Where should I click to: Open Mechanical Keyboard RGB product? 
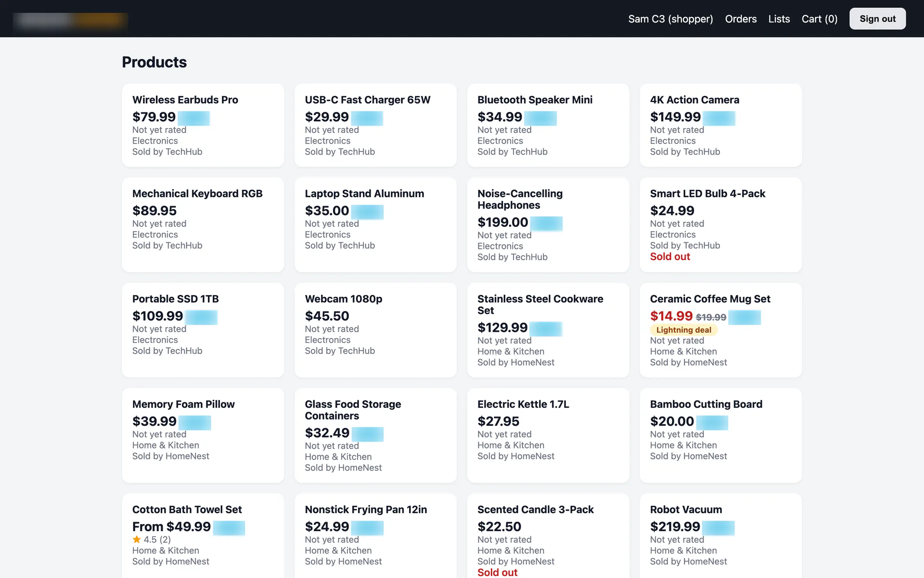[x=197, y=194]
